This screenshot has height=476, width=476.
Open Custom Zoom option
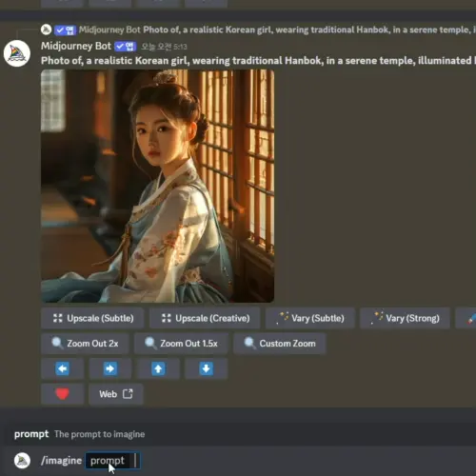point(280,344)
